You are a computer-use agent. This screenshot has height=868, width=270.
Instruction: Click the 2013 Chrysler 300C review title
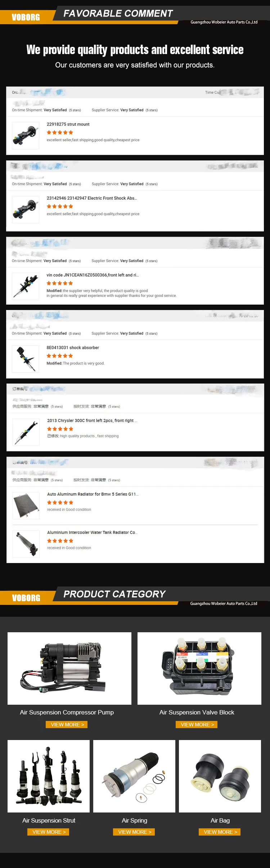click(x=92, y=421)
